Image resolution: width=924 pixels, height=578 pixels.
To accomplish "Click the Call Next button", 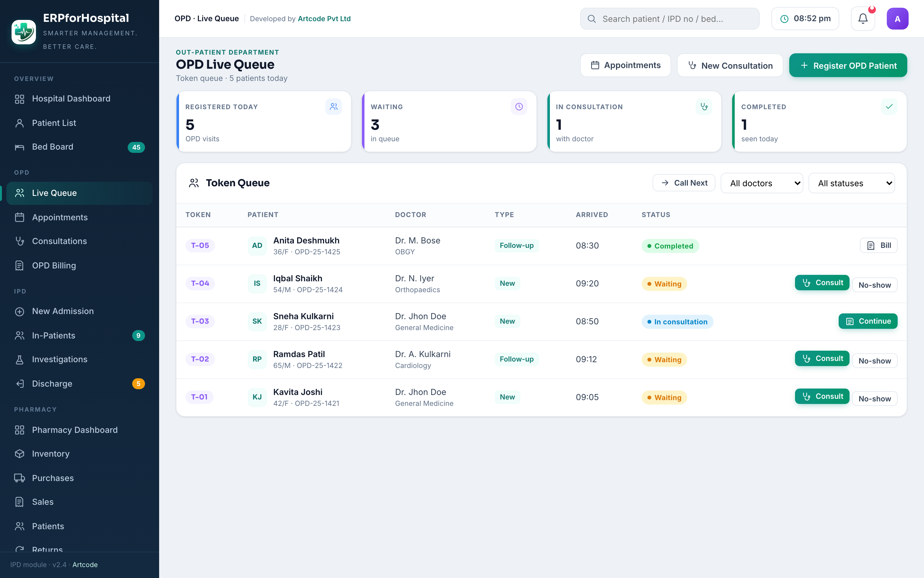I will [x=684, y=183].
